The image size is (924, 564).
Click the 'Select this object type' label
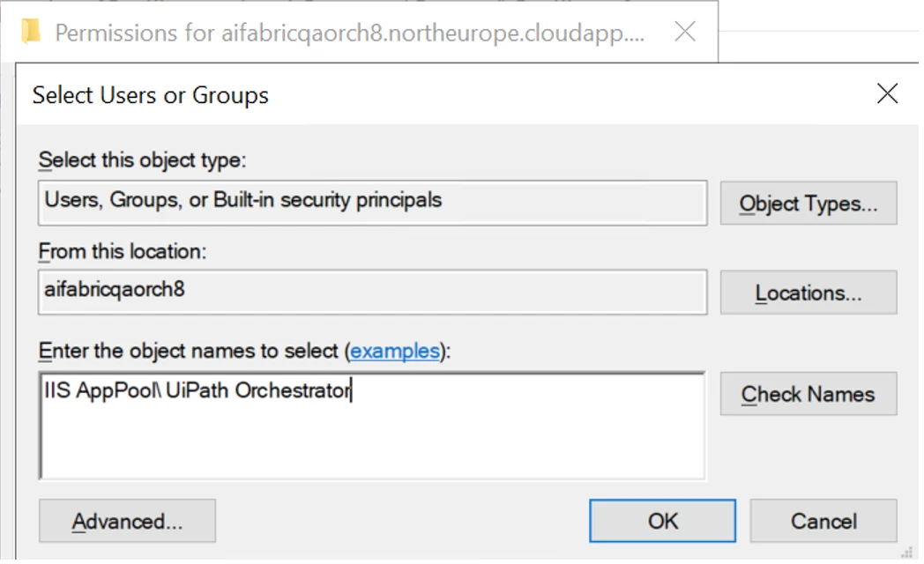click(142, 160)
